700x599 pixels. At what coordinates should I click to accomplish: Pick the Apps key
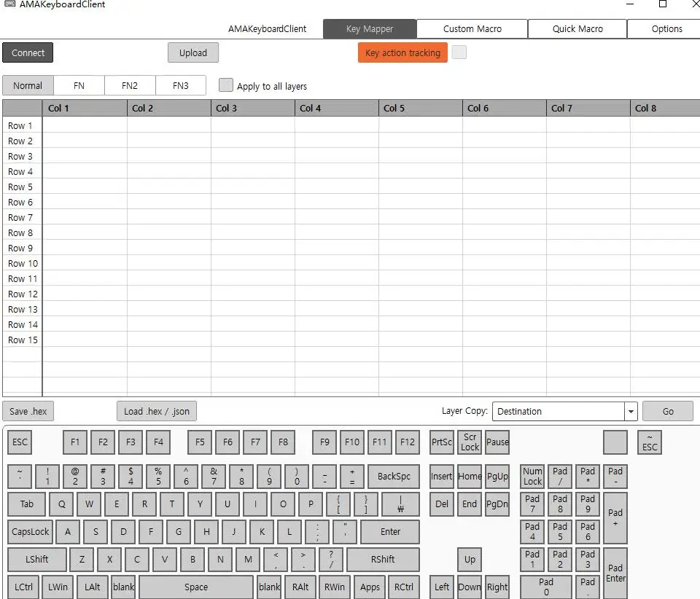click(x=370, y=587)
